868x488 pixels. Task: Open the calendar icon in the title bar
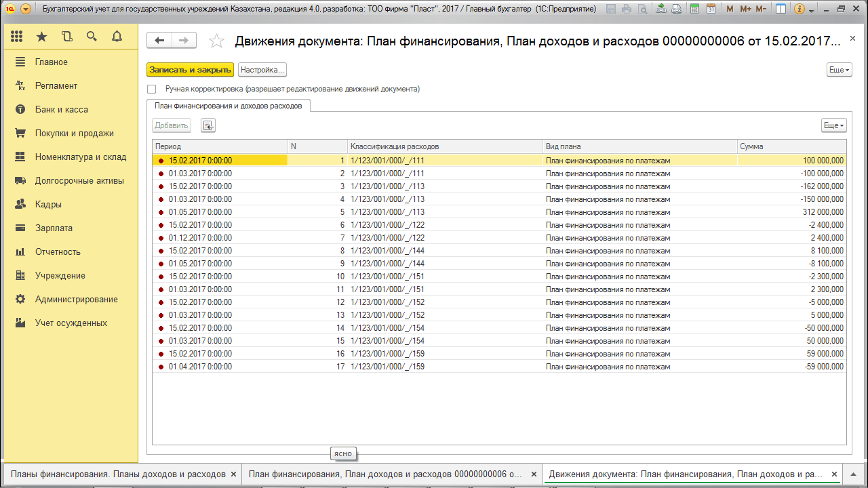(710, 9)
